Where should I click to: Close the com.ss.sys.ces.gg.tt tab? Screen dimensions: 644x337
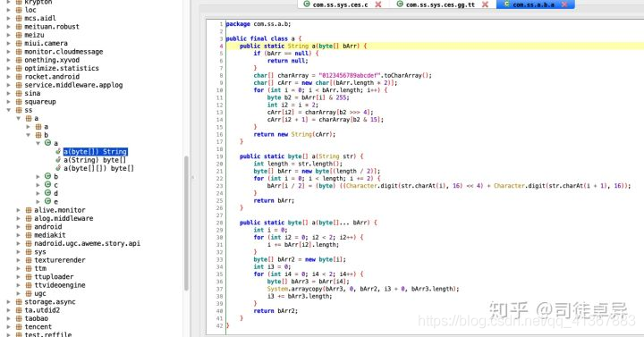[x=485, y=4]
